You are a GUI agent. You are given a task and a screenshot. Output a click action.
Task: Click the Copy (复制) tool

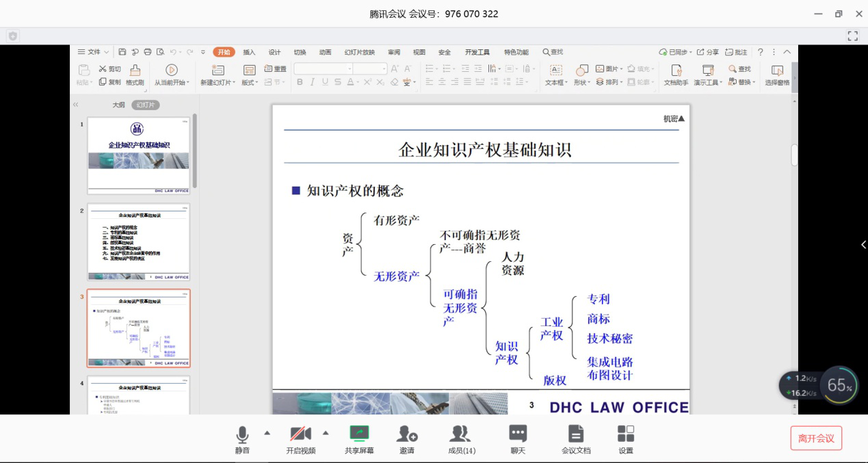pos(109,82)
